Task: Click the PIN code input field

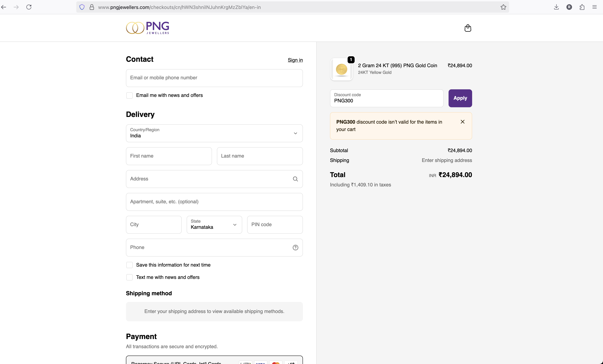Action: (x=275, y=224)
